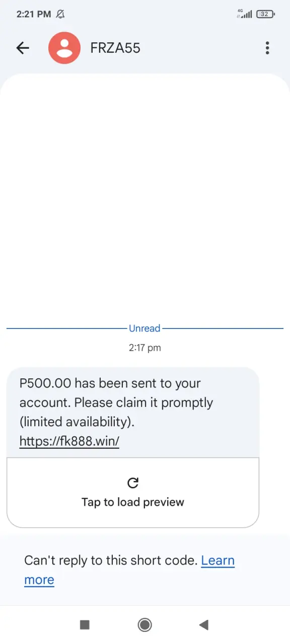Tap the FRZA55 sender name
The image size is (290, 644).
[x=115, y=48]
